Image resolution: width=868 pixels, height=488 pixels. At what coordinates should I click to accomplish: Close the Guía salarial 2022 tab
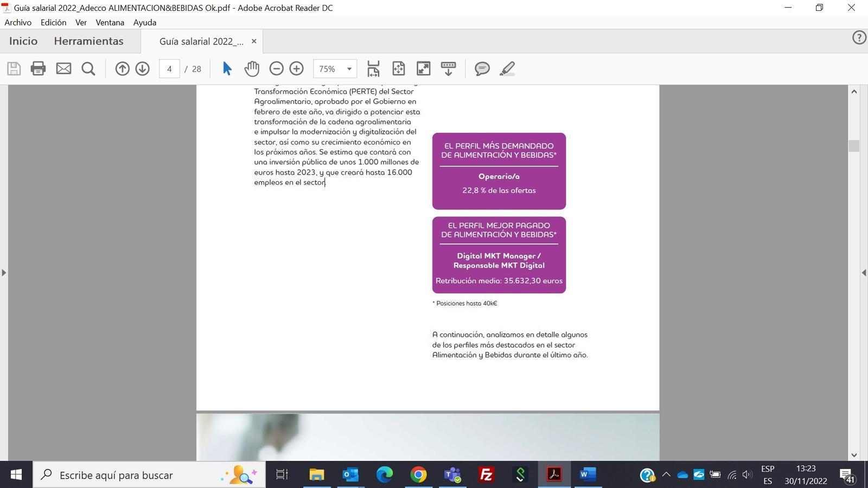(x=253, y=41)
